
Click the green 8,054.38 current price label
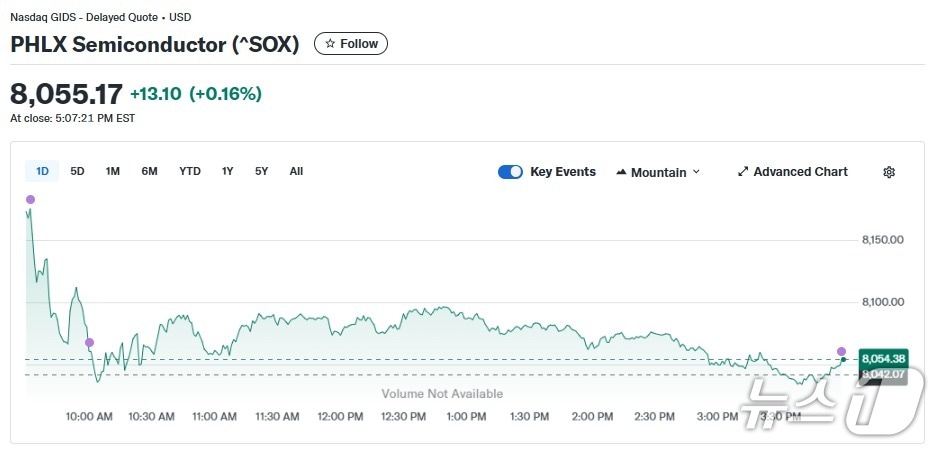coord(883,358)
